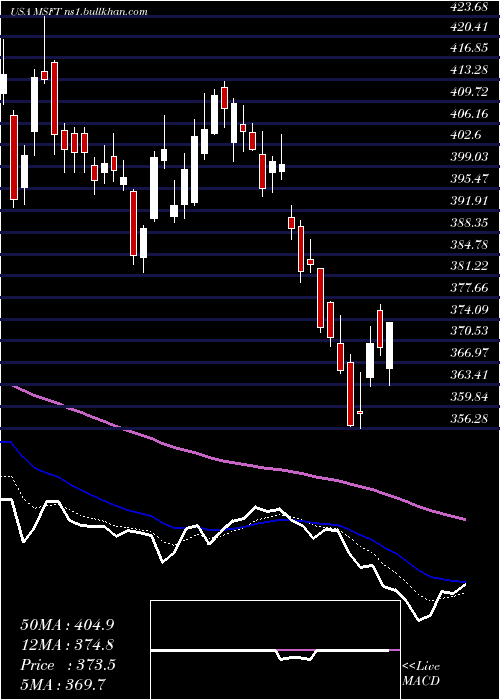
Task: Click the 399.03 price axis label
Action: (469, 158)
